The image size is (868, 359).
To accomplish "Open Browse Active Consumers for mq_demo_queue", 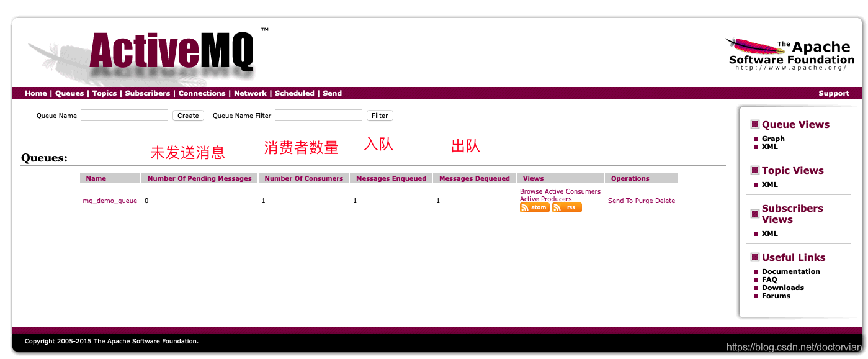I will pos(560,191).
